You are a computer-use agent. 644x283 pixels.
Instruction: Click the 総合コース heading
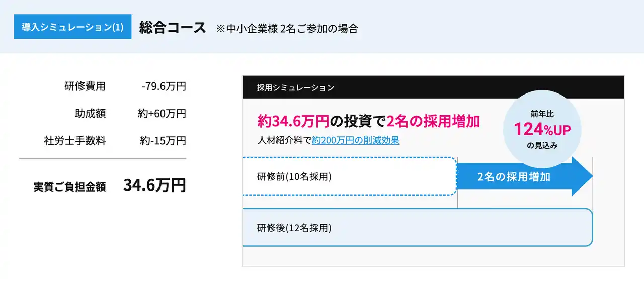(173, 28)
